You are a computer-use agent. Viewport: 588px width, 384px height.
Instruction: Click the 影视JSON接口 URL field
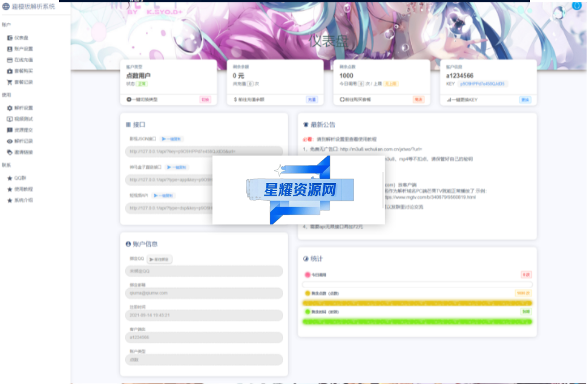point(204,152)
